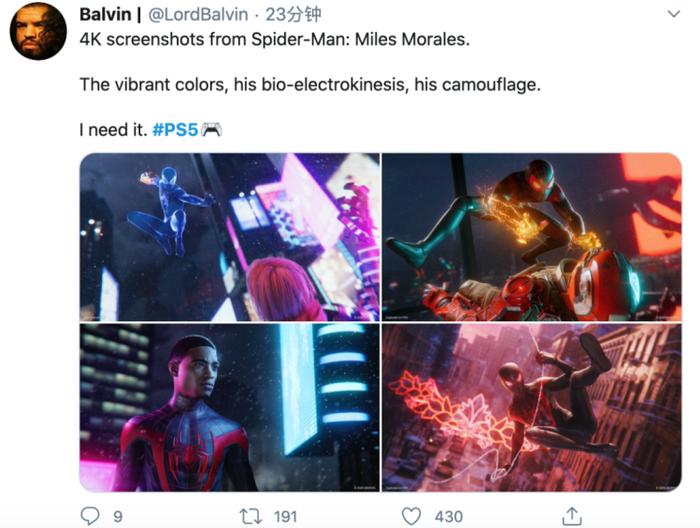Click the reply speech bubble icon
Image resolution: width=700 pixels, height=528 pixels.
[90, 516]
